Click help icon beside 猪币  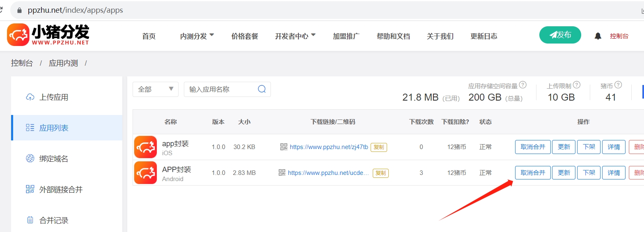point(618,85)
